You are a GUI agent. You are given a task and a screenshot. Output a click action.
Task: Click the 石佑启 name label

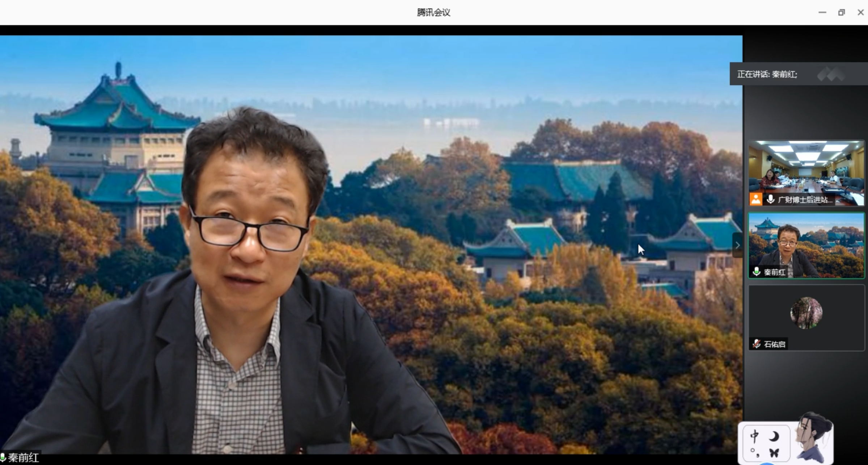774,344
